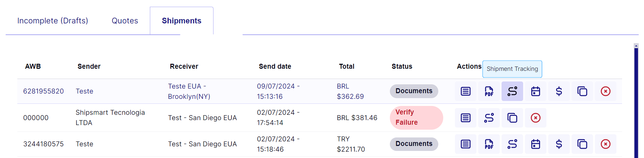The height and width of the screenshot is (158, 644).
Task: Open the Quotes tab
Action: [125, 21]
